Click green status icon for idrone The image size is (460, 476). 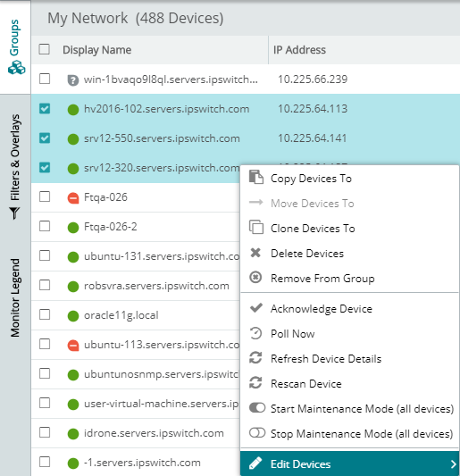point(73,433)
